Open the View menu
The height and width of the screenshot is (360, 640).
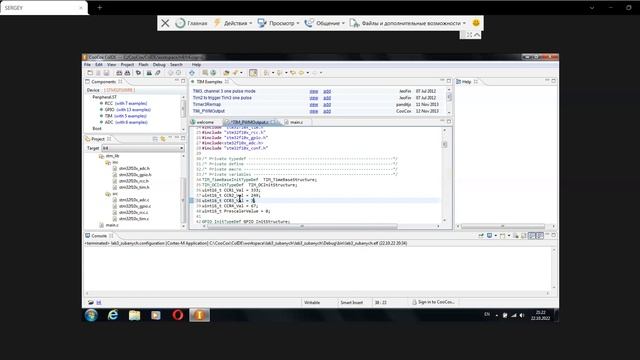pyautogui.click(x=111, y=64)
